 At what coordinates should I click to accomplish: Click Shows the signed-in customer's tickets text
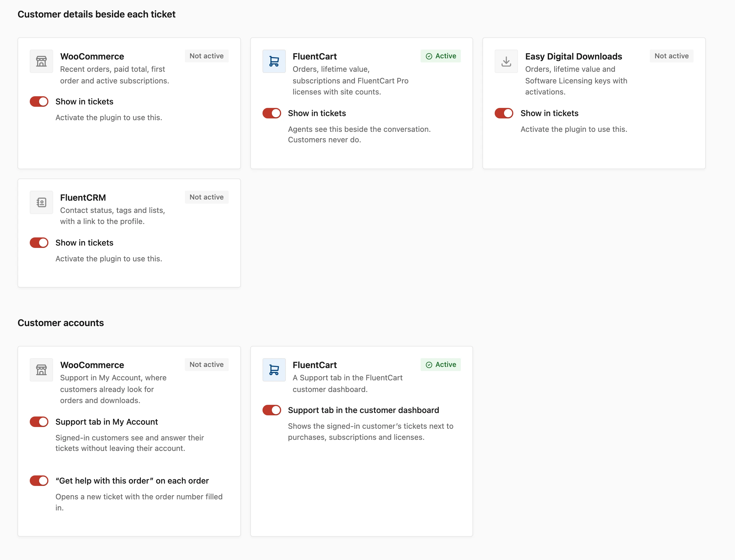[371, 432]
